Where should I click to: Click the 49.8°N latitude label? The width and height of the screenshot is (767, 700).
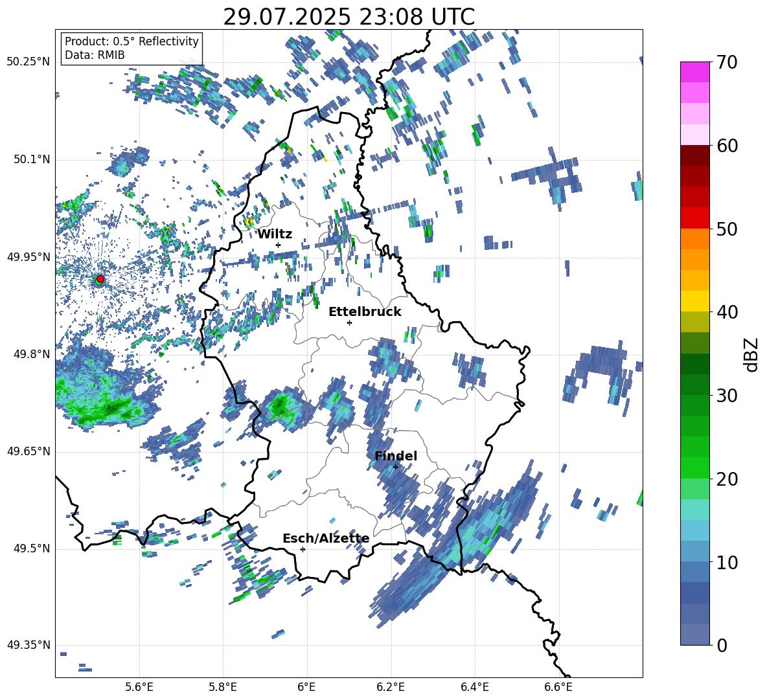tap(32, 354)
